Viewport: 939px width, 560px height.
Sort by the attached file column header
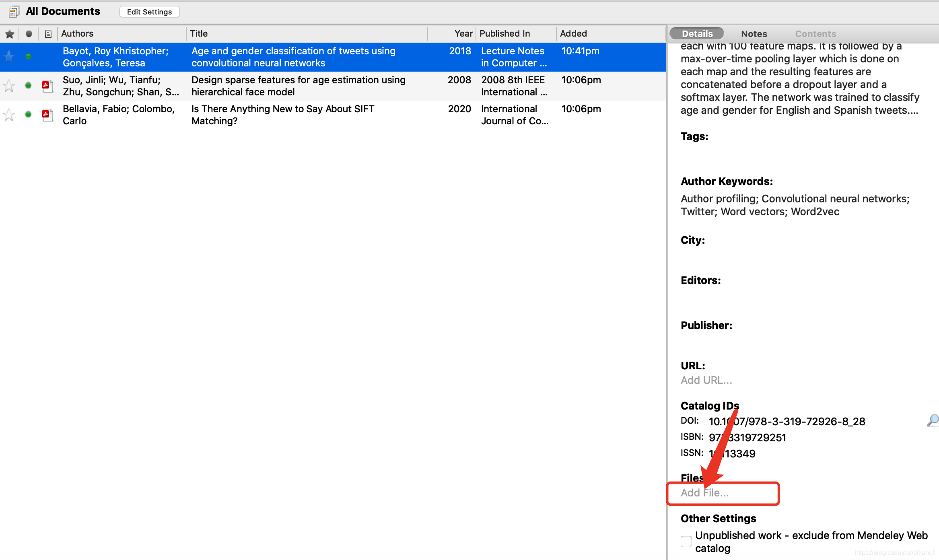[48, 34]
